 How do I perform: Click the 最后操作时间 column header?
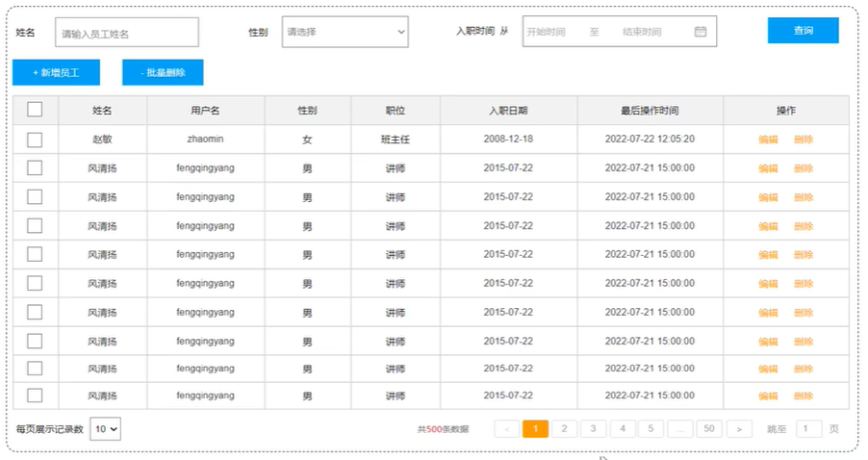click(x=650, y=111)
